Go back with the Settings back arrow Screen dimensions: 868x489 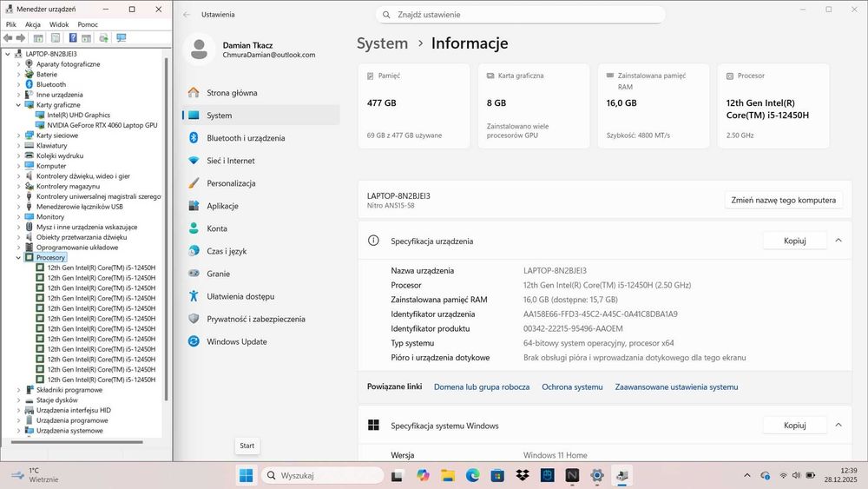click(187, 15)
